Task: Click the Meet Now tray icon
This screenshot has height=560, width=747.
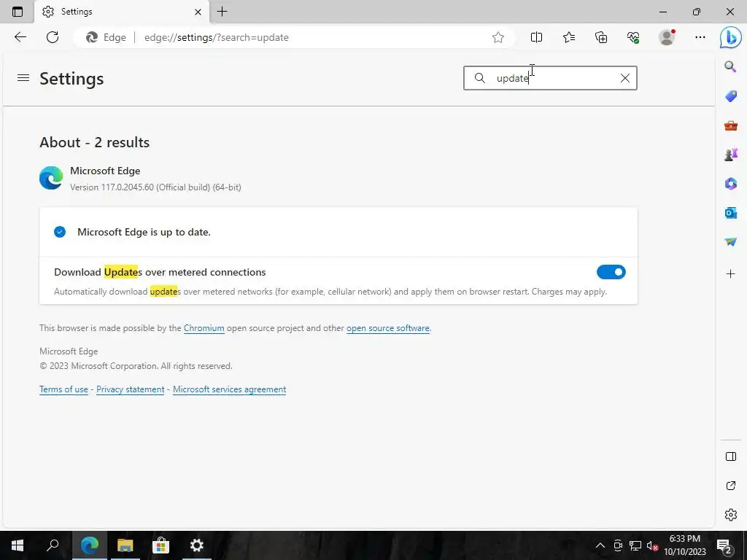Action: point(618,545)
